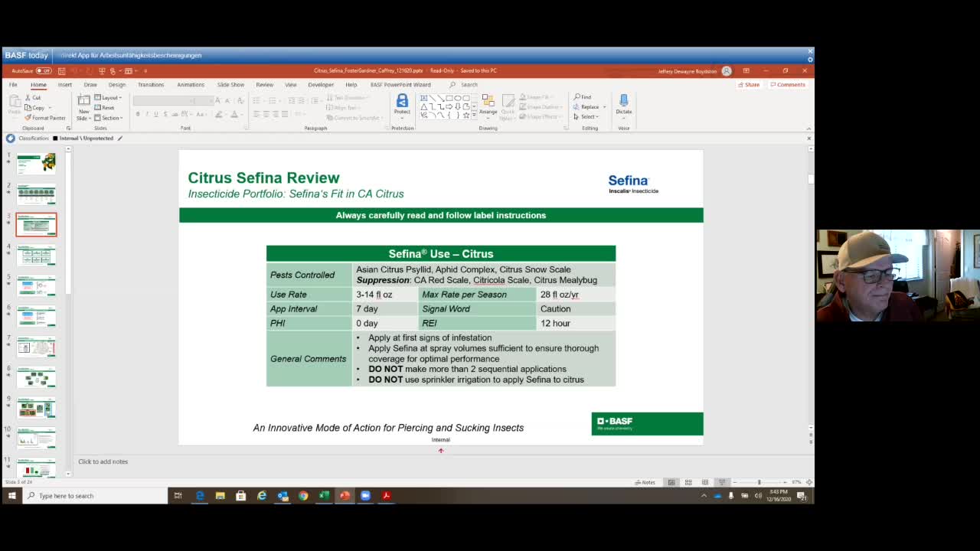Fit slide to current window
Screen dimensions: 980x551
coord(809,482)
